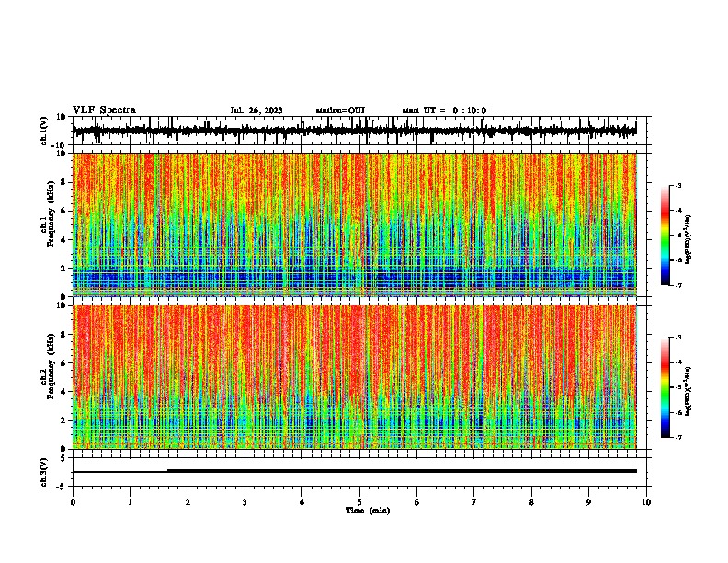Click "-3" label on ch.1 color scale
The width and height of the screenshot is (728, 563).
(x=678, y=185)
